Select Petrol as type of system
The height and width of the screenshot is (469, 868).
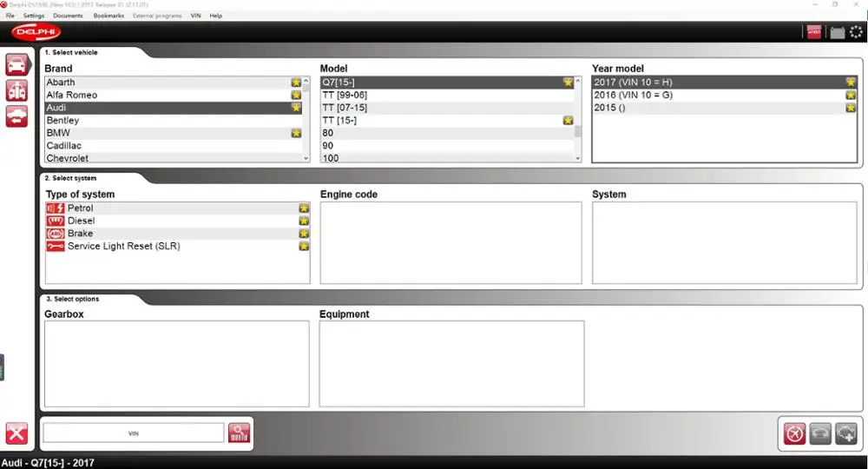pyautogui.click(x=177, y=208)
